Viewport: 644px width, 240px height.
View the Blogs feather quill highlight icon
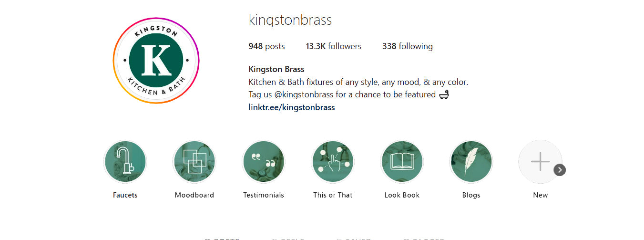click(x=471, y=161)
